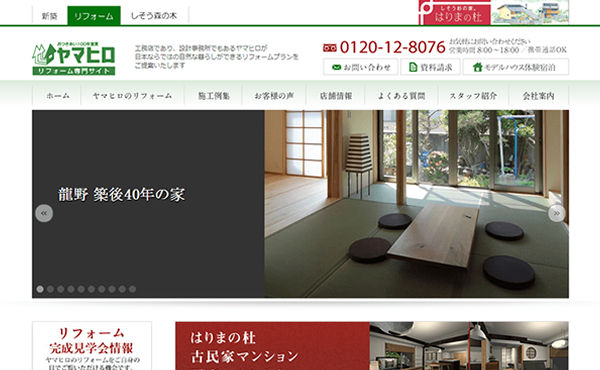Select the last carousel pagination dot
The width and height of the screenshot is (600, 370).
click(132, 289)
